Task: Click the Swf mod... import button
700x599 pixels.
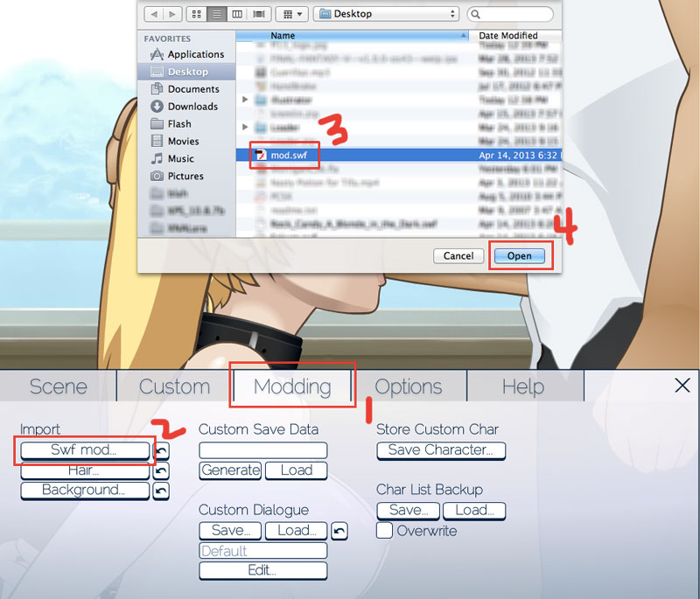Action: coord(84,450)
